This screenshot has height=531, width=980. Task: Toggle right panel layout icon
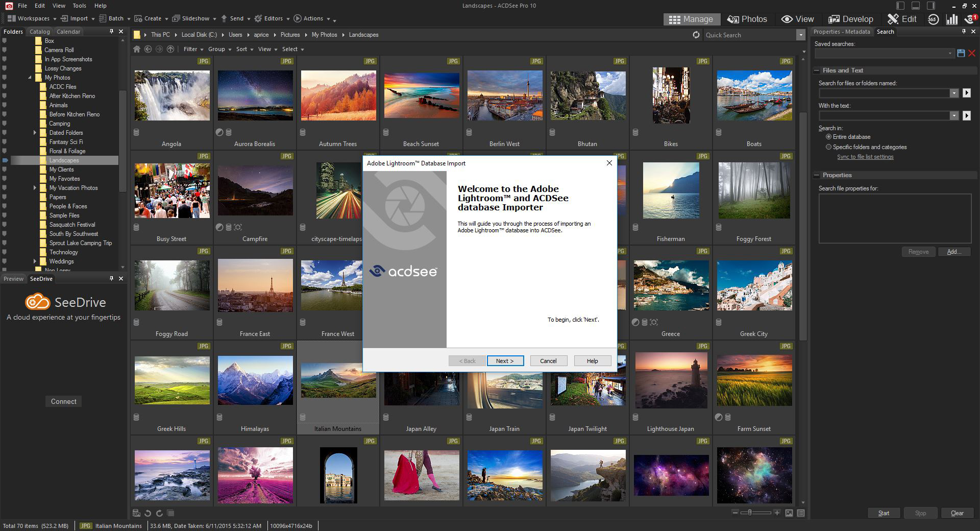pos(931,6)
